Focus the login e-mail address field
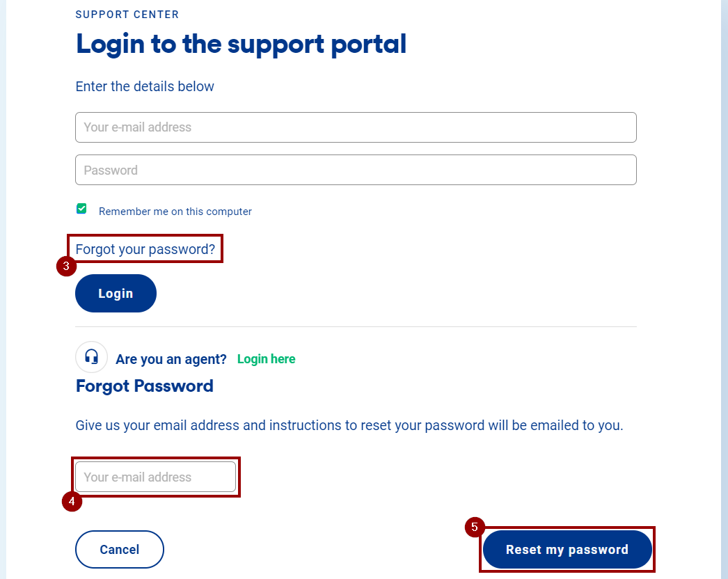728x579 pixels. [356, 127]
